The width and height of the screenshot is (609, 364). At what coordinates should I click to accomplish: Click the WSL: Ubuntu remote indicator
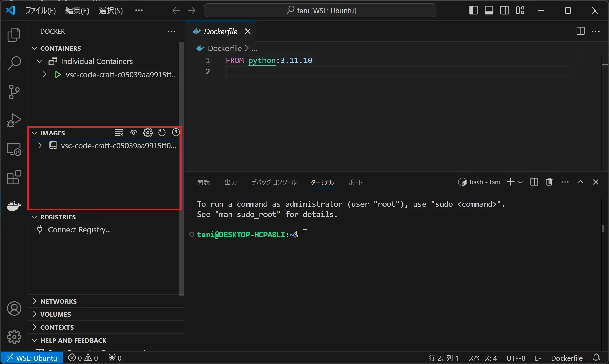(32, 358)
